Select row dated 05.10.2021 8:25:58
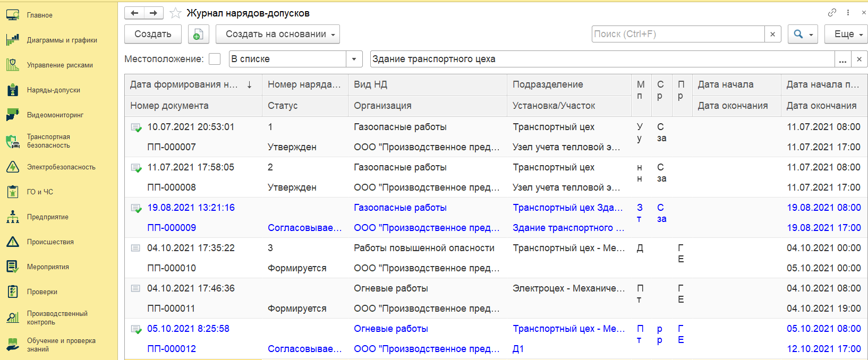 tap(188, 329)
